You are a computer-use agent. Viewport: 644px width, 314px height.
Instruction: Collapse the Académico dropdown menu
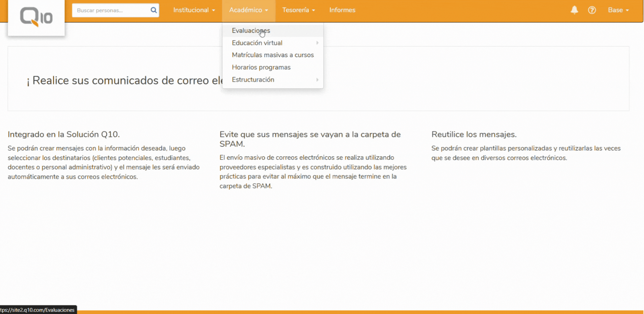pos(248,10)
